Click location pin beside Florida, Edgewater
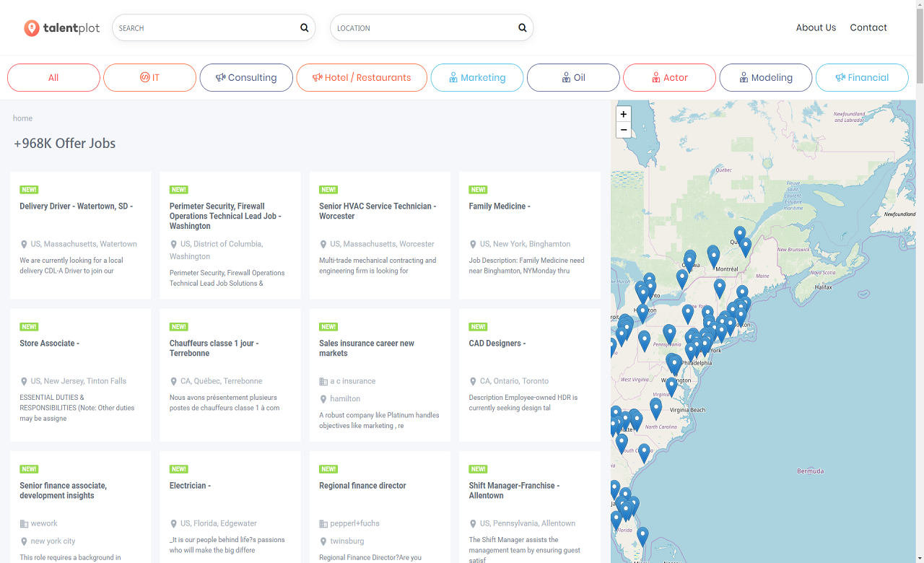The image size is (924, 563). pyautogui.click(x=173, y=524)
